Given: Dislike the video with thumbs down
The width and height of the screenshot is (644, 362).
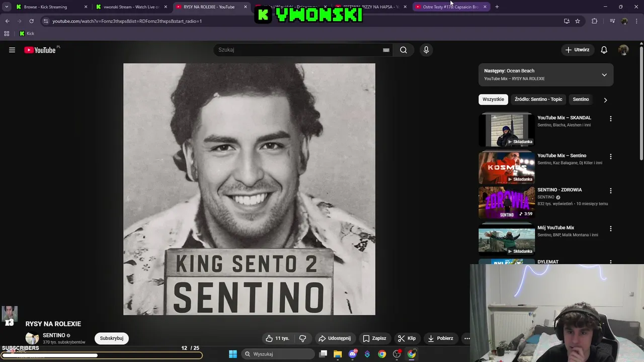Looking at the screenshot, I should pos(303,338).
